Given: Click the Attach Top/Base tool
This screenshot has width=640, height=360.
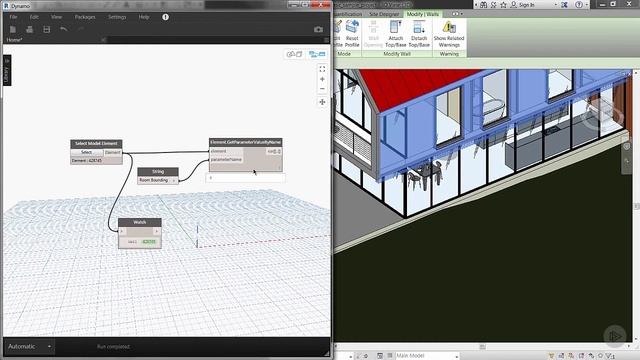Looking at the screenshot, I should 396,34.
